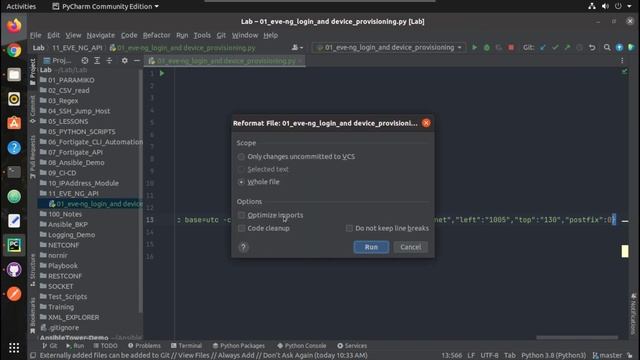This screenshot has height=360, width=640.
Task: Open Firefox from the dock
Action: point(14,25)
